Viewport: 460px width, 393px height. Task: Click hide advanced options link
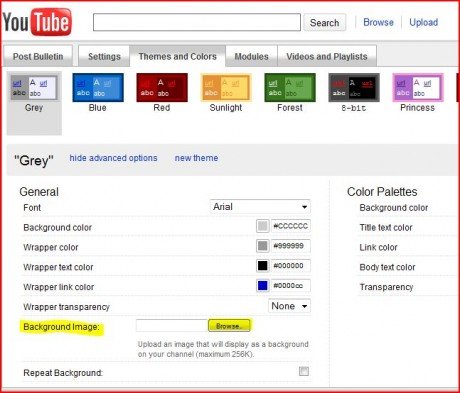(113, 158)
